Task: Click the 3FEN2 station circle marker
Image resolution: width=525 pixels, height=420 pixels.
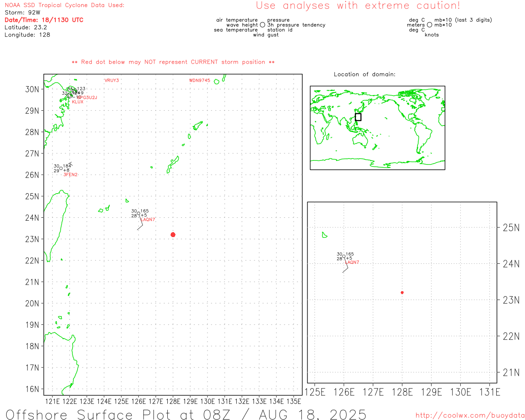Action: pos(61,168)
